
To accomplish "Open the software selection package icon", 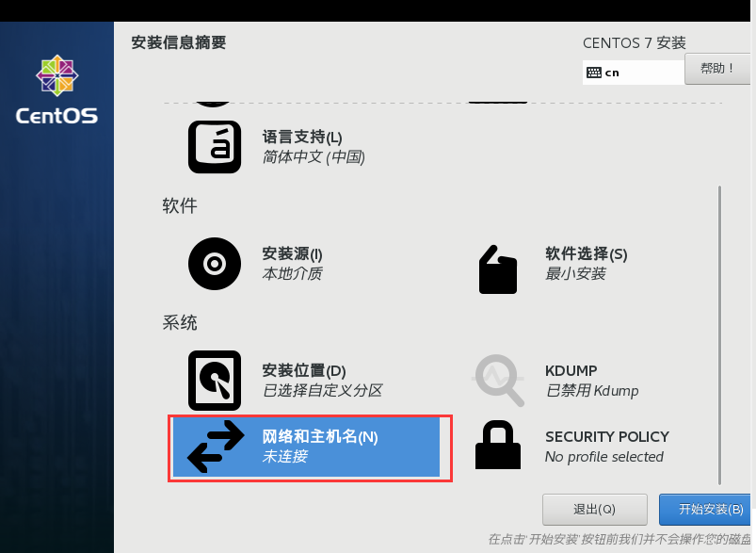I will pos(498,269).
